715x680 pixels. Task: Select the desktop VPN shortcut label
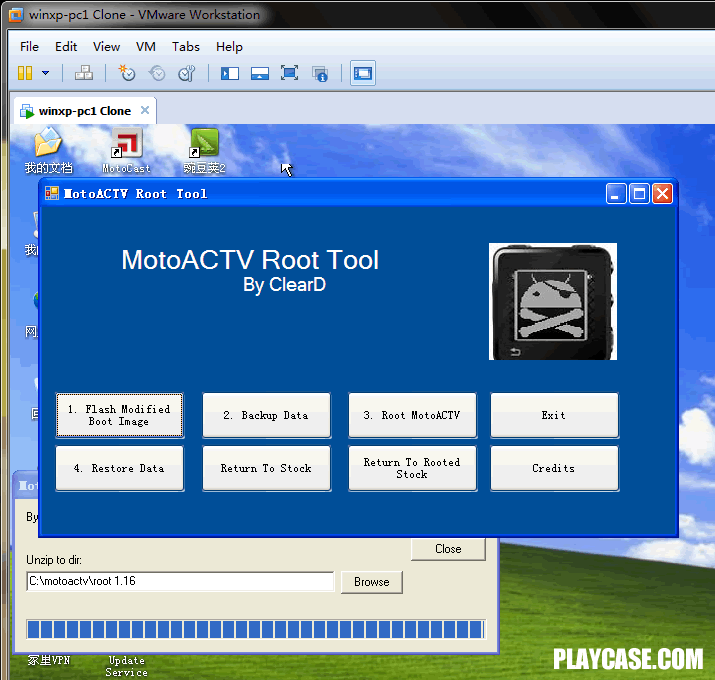pyautogui.click(x=49, y=660)
